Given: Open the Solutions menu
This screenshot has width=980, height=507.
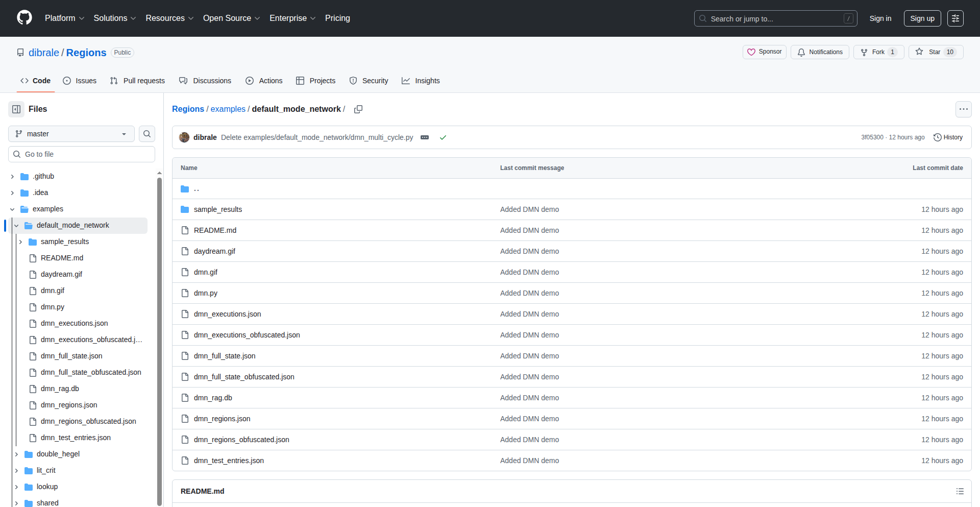Looking at the screenshot, I should [115, 18].
